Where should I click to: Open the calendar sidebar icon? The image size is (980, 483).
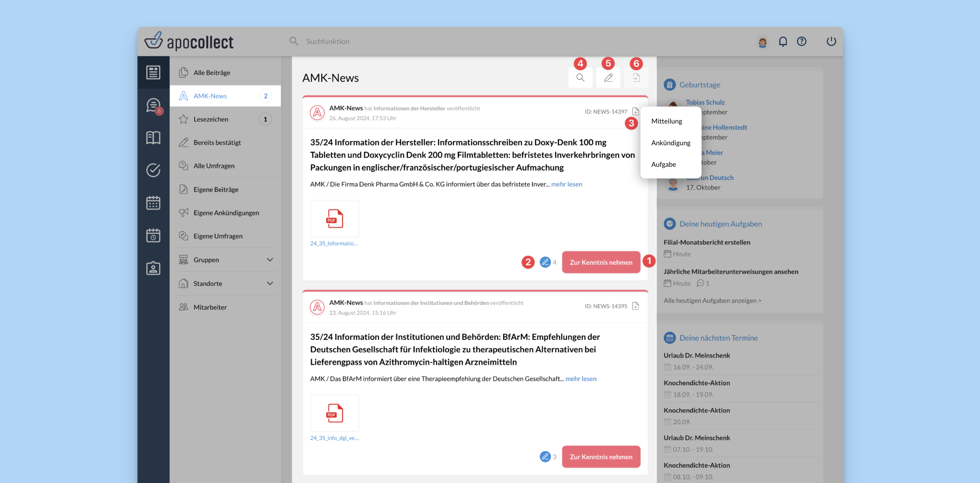tap(153, 203)
